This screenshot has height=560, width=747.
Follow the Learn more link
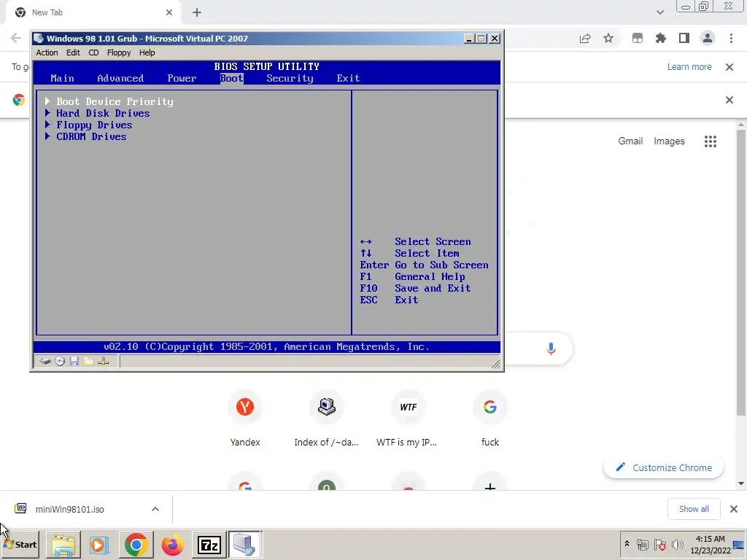coord(689,67)
